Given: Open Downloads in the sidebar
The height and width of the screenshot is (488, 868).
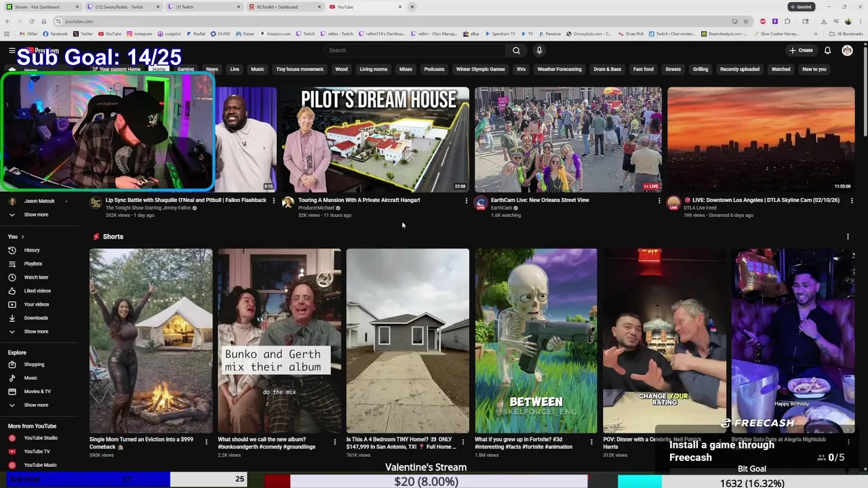Looking at the screenshot, I should pos(36,318).
